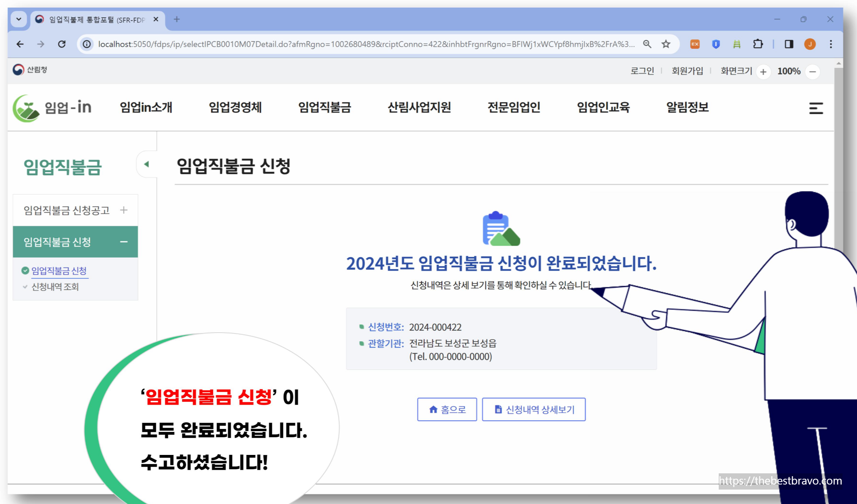
Task: Click the browser reload button
Action: click(x=62, y=44)
